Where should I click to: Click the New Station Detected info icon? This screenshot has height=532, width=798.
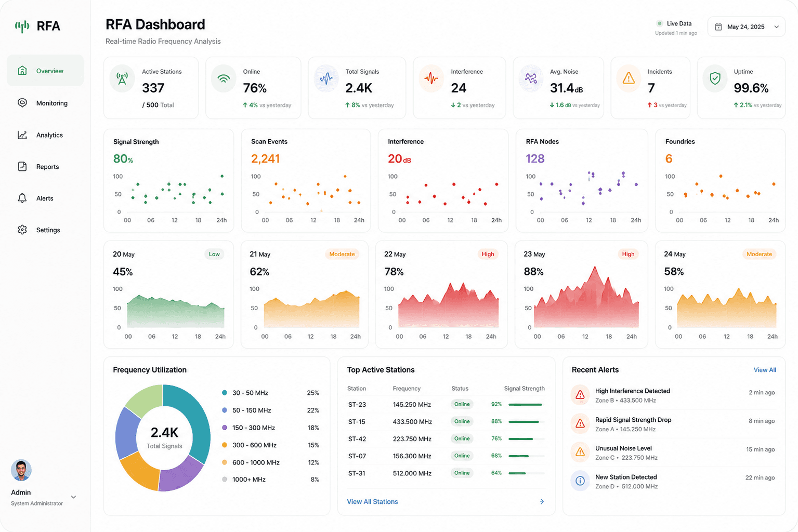click(580, 481)
